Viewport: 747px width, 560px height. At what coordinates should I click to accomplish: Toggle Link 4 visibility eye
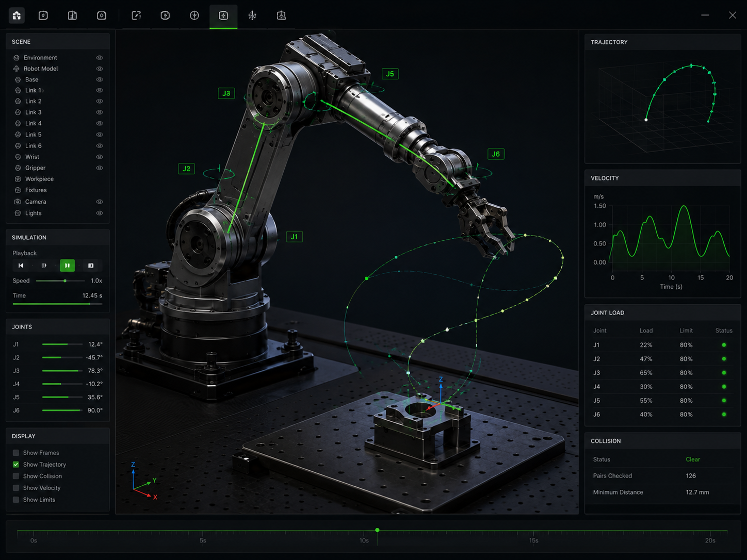tap(100, 123)
